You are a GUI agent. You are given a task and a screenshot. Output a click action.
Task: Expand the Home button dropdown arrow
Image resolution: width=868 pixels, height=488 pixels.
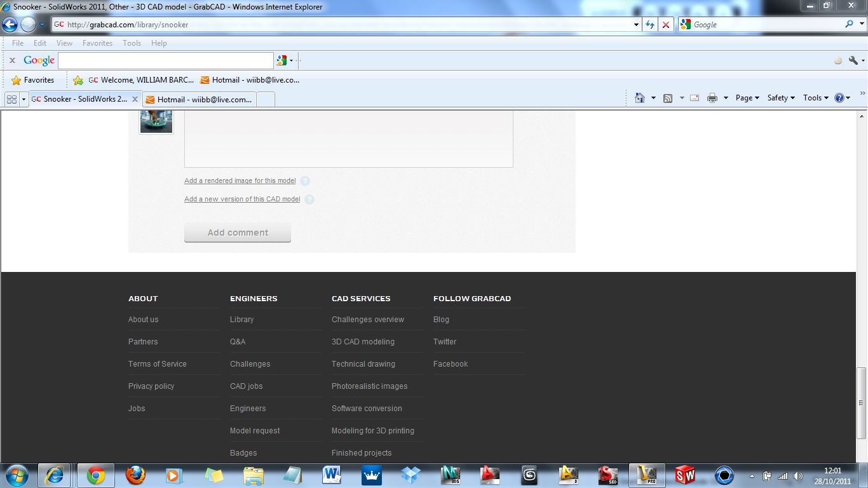653,98
